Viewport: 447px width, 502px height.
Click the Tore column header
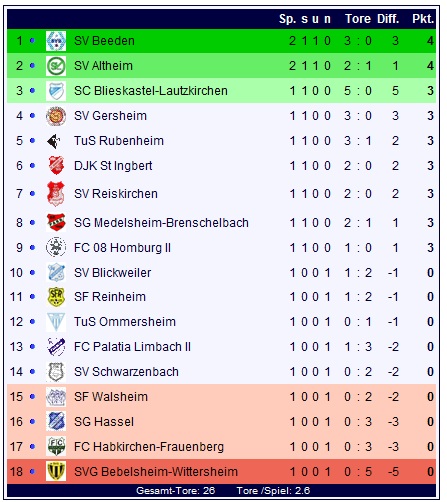tap(358, 19)
